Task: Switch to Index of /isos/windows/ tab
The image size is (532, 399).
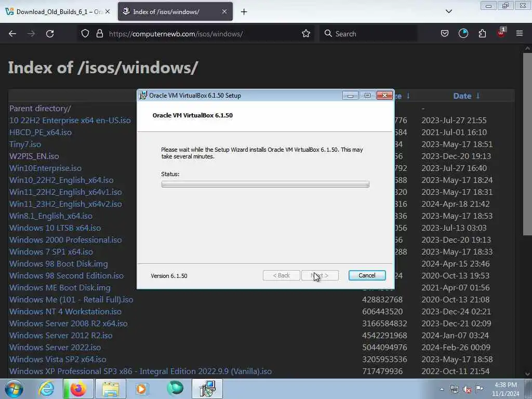Action: [175, 11]
